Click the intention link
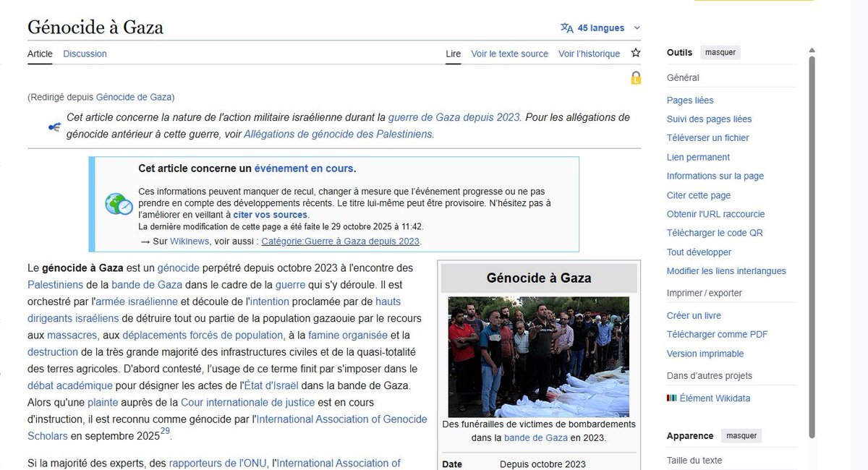 (269, 301)
